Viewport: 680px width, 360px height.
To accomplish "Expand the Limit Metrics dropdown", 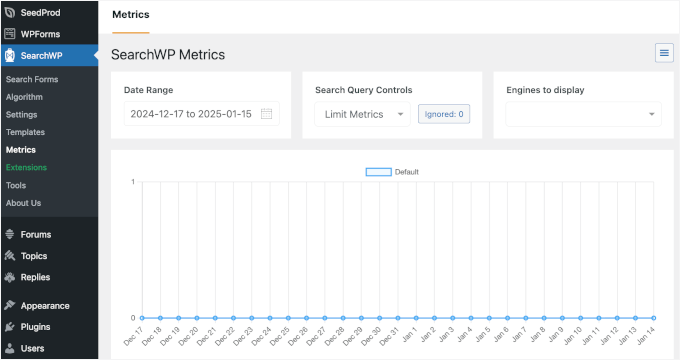I will coord(363,114).
